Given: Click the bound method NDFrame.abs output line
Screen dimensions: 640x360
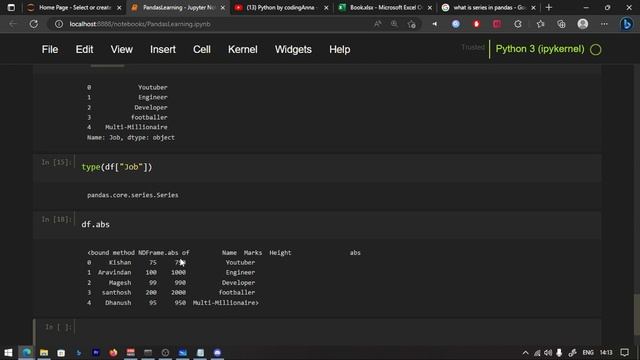Looking at the screenshot, I should tap(138, 253).
